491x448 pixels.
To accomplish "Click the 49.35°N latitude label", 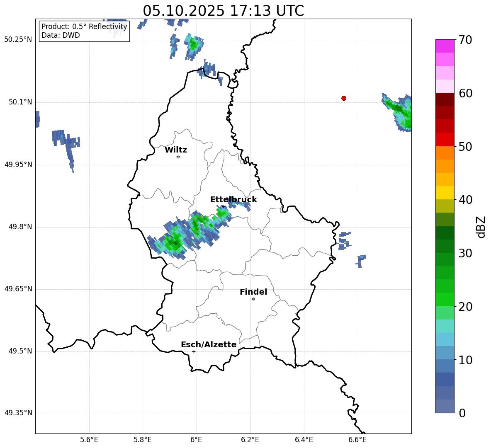I will click(x=18, y=413).
